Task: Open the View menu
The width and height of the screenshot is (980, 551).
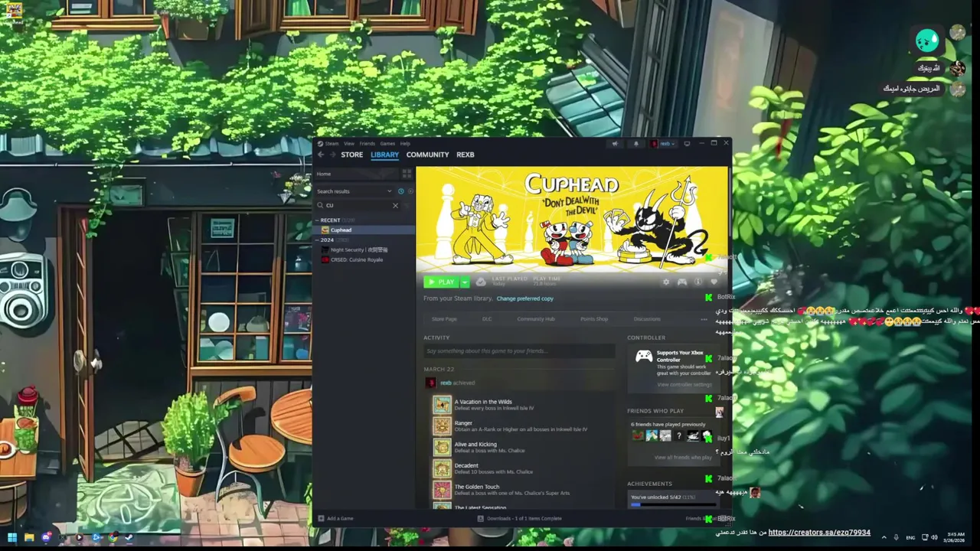Action: click(349, 143)
